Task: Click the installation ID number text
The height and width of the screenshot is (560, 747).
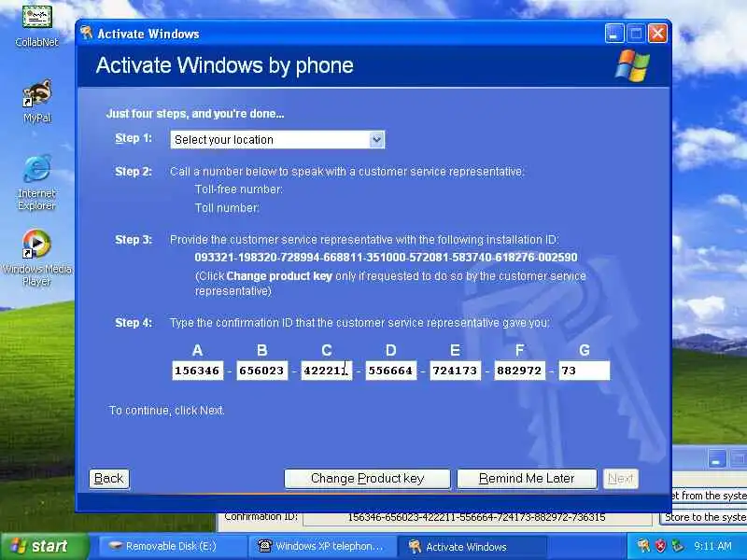Action: pos(386,258)
